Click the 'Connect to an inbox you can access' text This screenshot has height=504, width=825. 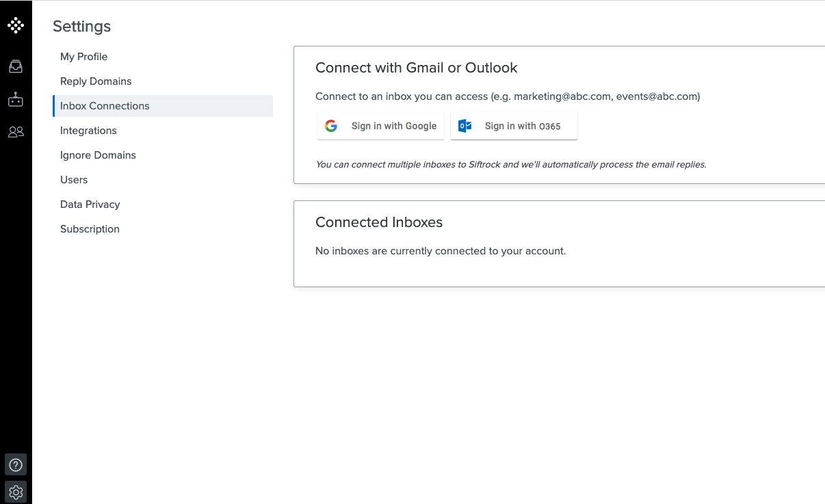[x=508, y=96]
